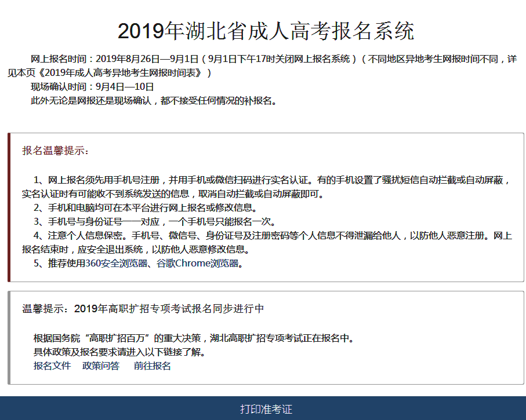Click the 根据国务院 高职扩招百万 paragraph

click(x=193, y=338)
